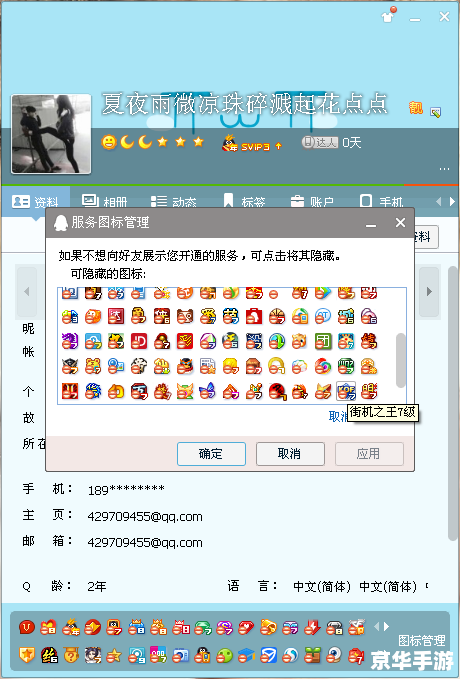Click the phone number 189********

pyautogui.click(x=126, y=490)
